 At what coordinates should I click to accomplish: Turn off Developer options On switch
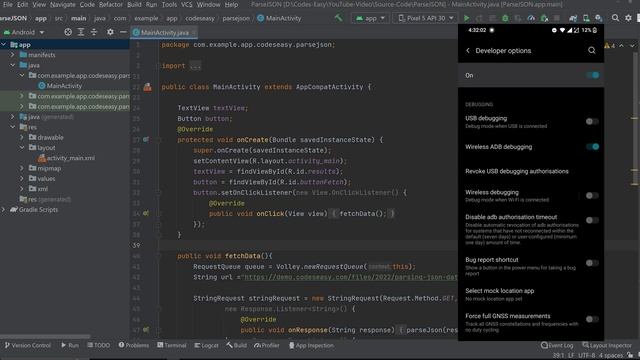pyautogui.click(x=592, y=75)
